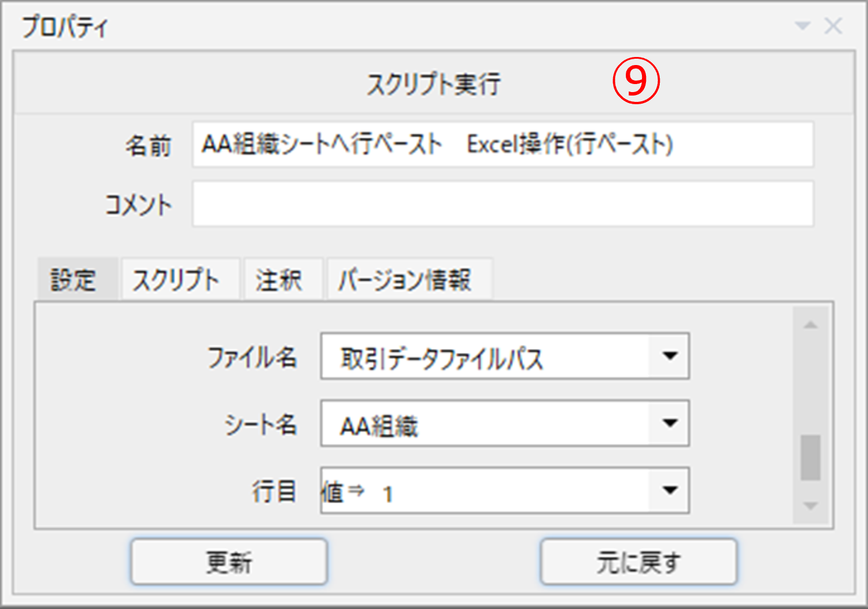Open the panel options arrow in title bar
This screenshot has width=868, height=609.
pos(802,26)
